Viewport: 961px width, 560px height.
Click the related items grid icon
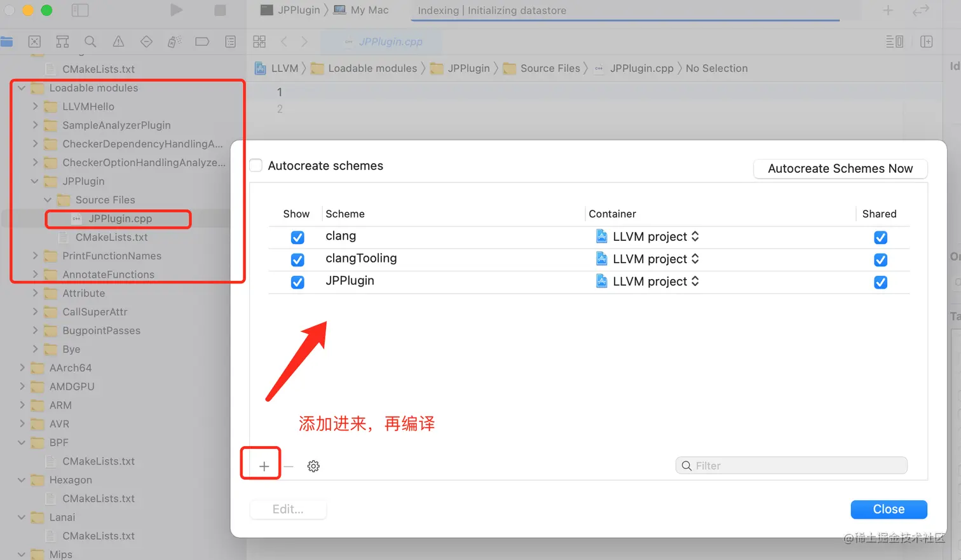coord(259,42)
